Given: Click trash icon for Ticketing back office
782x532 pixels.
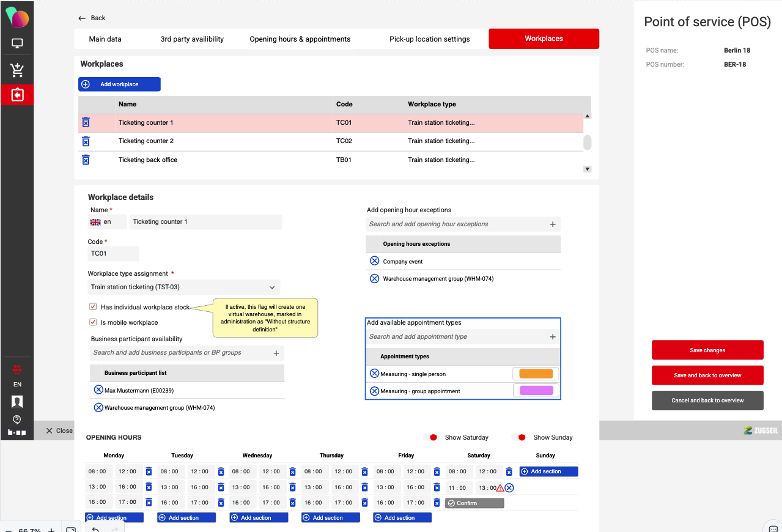Looking at the screenshot, I should pyautogui.click(x=86, y=160).
